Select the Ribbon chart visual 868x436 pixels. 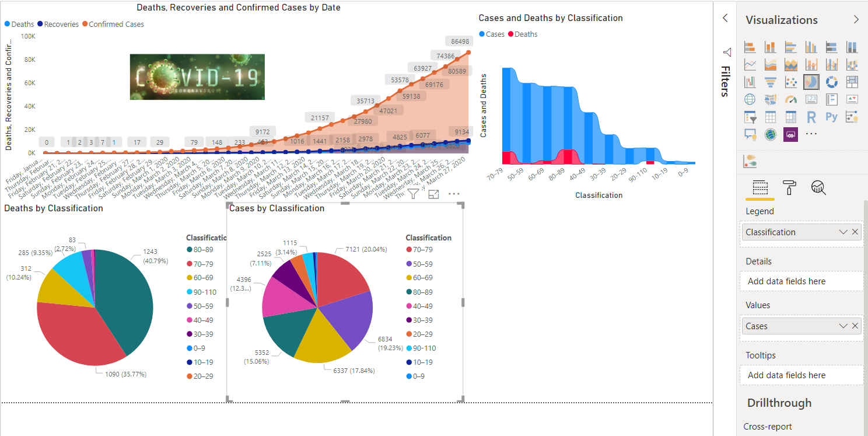tap(852, 65)
